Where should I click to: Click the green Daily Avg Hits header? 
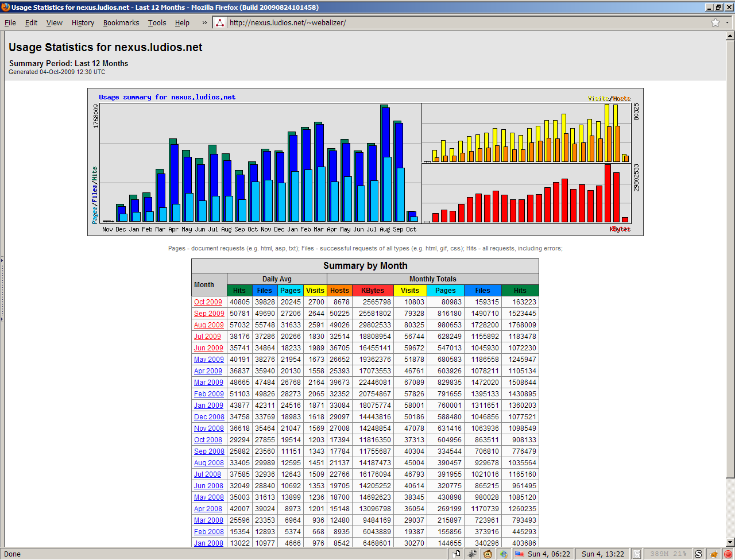239,291
